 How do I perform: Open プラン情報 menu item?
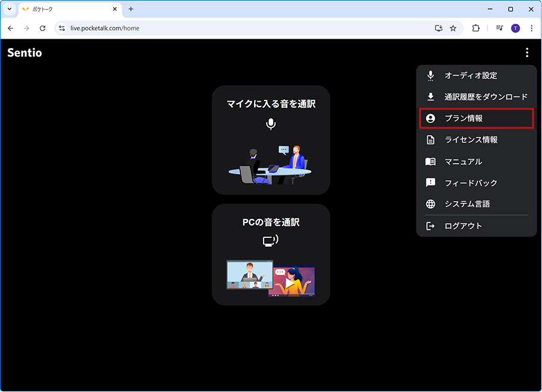pyautogui.click(x=477, y=118)
